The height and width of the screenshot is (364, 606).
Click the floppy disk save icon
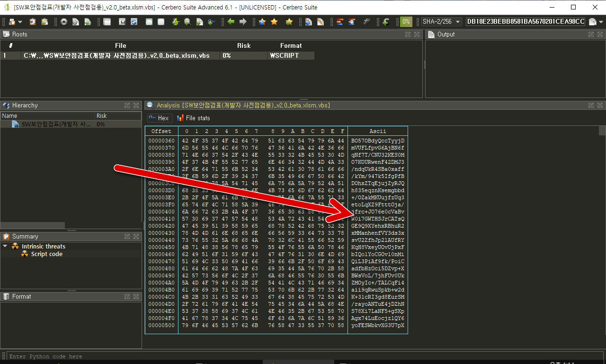pyautogui.click(x=122, y=22)
